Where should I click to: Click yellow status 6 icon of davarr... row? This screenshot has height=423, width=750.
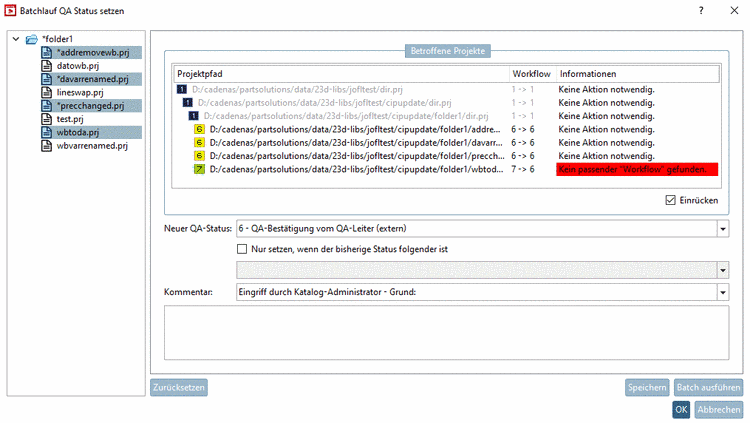(199, 143)
